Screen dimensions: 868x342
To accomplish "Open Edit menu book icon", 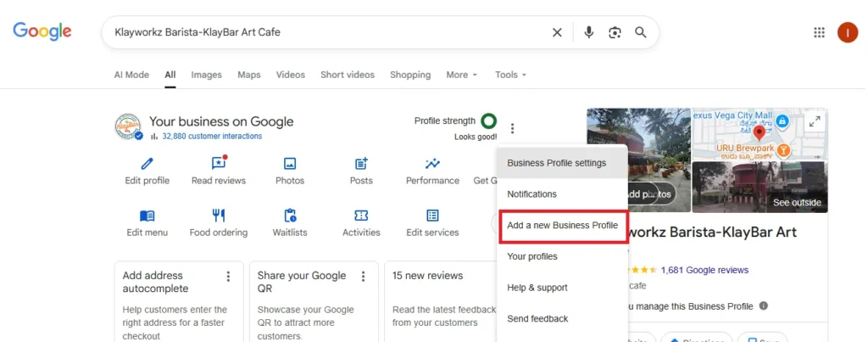I will click(x=147, y=216).
